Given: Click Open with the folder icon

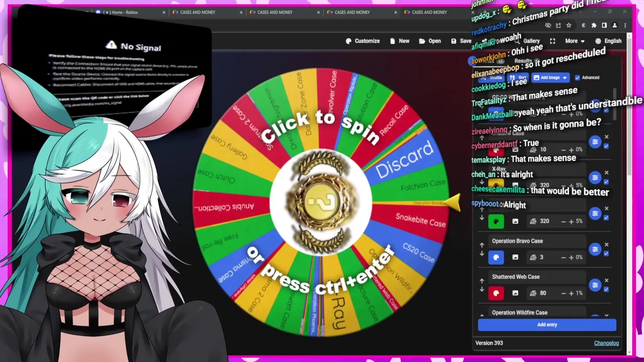Looking at the screenshot, I should pos(430,41).
